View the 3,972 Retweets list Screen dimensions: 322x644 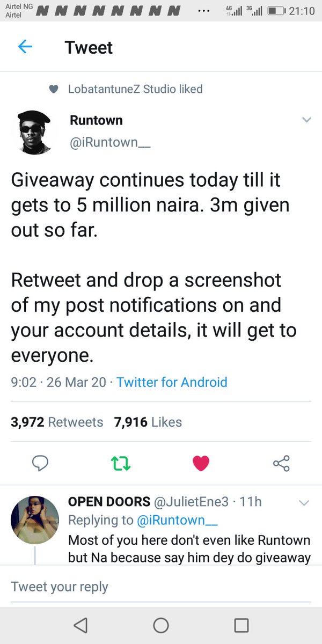point(57,422)
